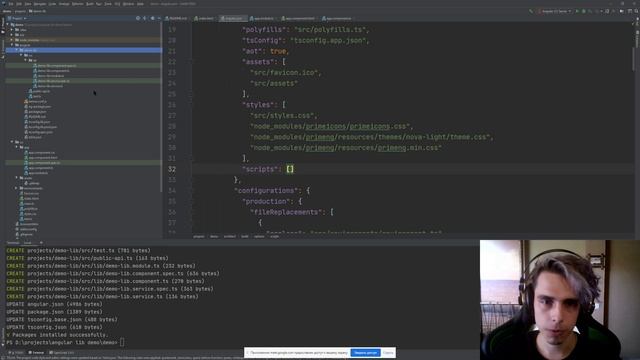640x360 pixels.
Task: Click the "aot": true line in editor
Action: pos(266,51)
